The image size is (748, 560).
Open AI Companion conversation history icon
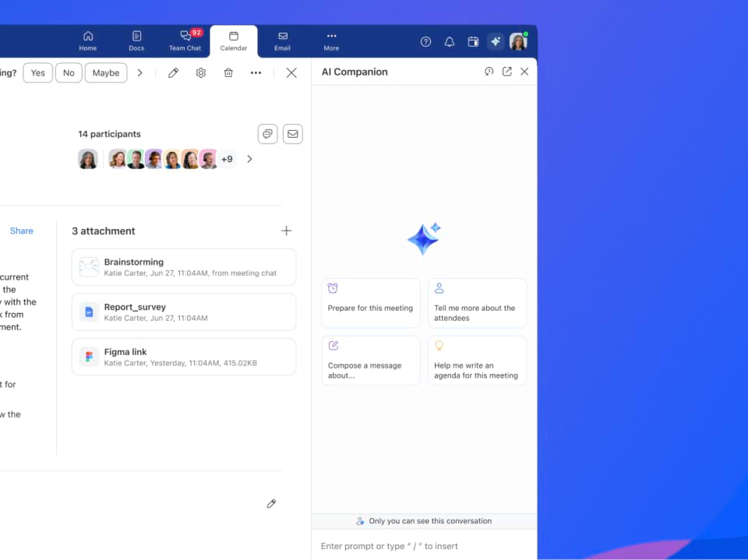(489, 72)
